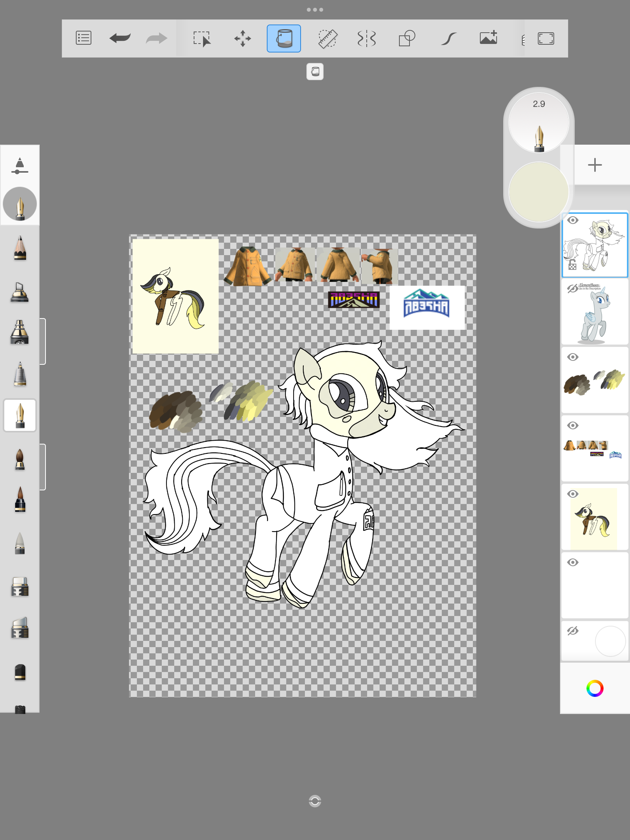Change the background color circle
The image size is (630, 840).
[610, 641]
